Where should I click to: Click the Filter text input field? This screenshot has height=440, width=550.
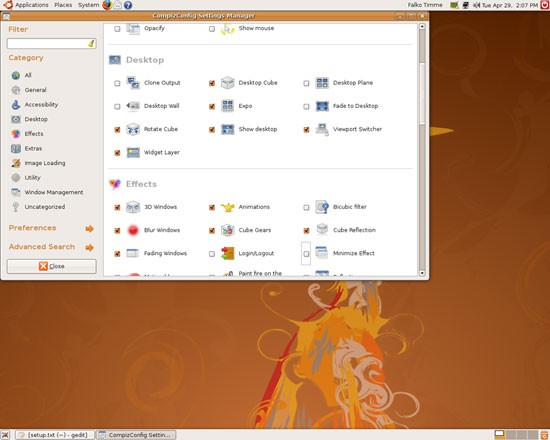coord(52,44)
